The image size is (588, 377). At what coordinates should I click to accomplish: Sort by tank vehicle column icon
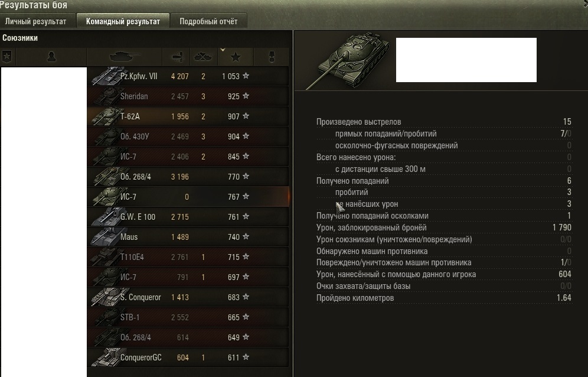[125, 57]
